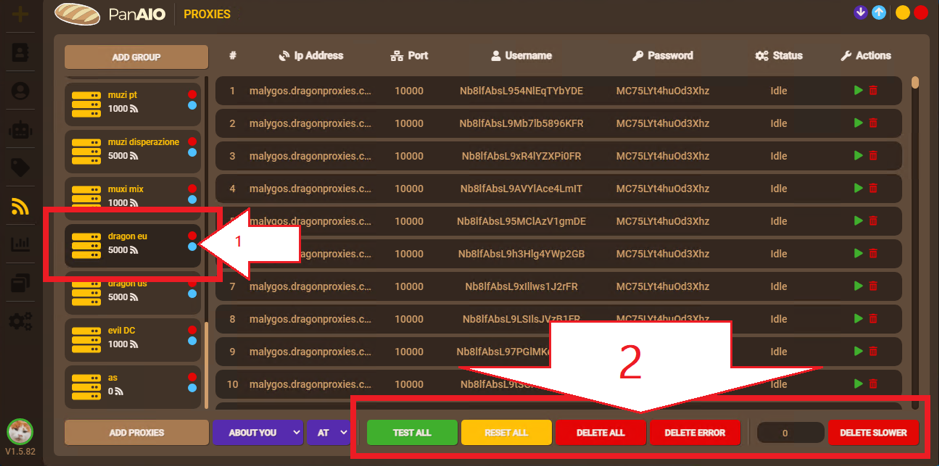This screenshot has width=939, height=466.
Task: Open the address book sidebar icon
Action: tap(20, 52)
